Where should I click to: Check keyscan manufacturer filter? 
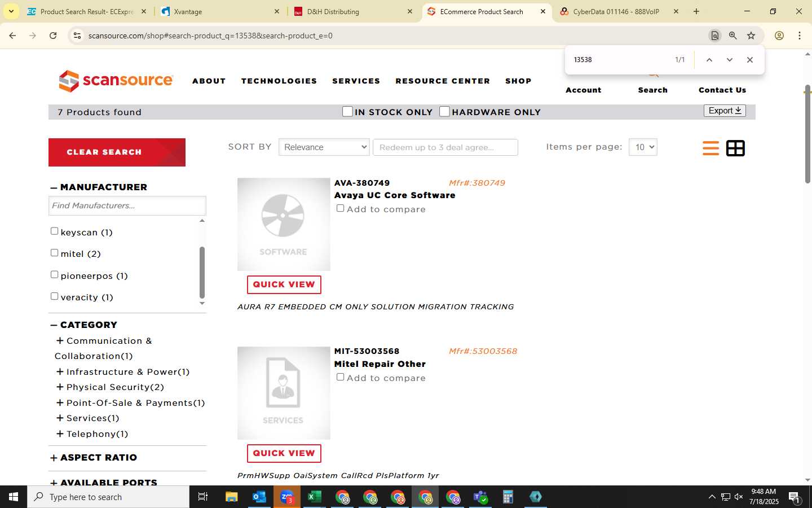click(x=54, y=231)
